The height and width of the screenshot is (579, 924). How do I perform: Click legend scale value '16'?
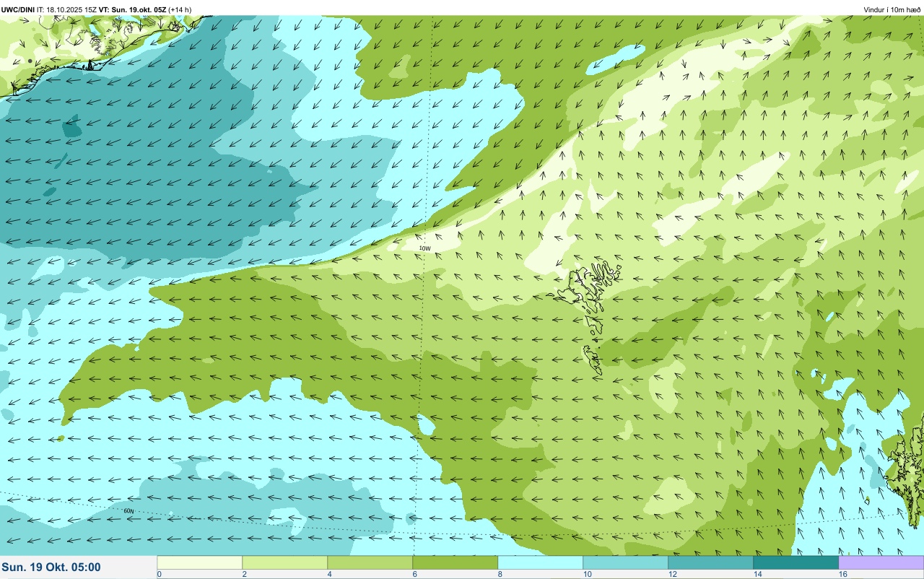(x=843, y=574)
